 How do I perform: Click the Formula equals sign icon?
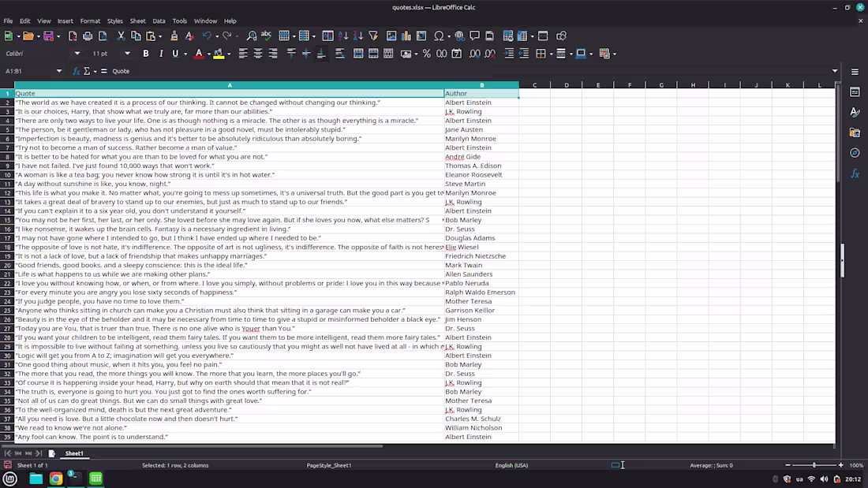click(104, 71)
